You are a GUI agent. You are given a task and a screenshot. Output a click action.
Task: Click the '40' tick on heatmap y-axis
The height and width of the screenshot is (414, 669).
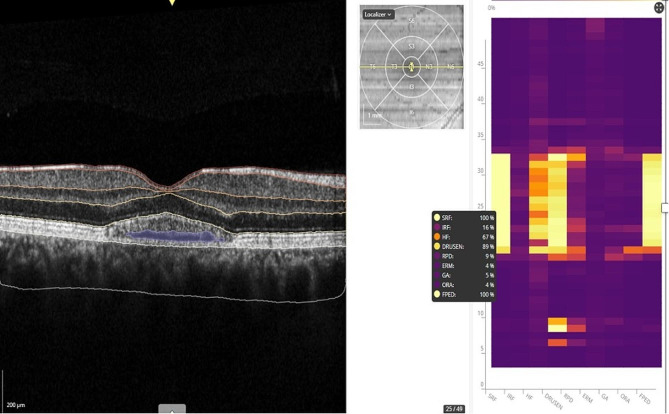pyautogui.click(x=480, y=99)
